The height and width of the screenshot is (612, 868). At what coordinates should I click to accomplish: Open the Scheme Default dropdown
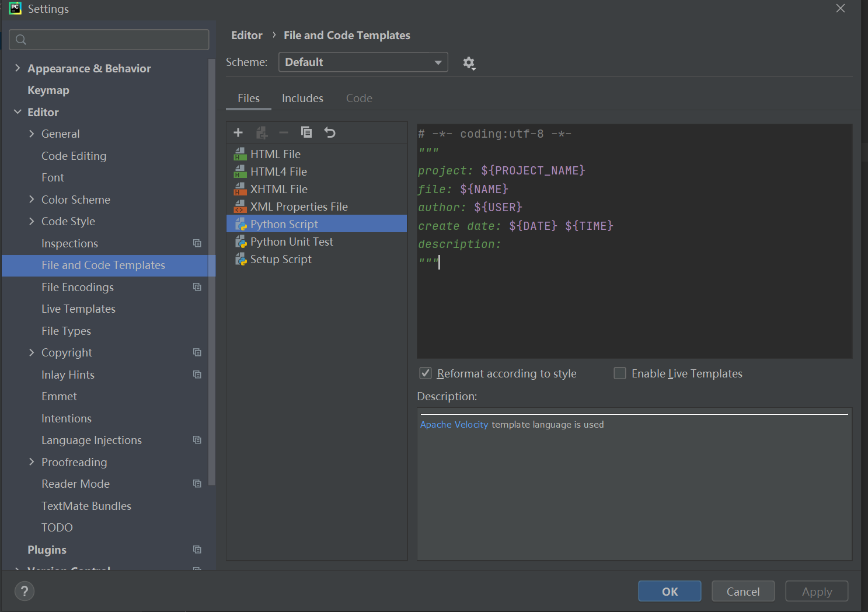click(363, 62)
